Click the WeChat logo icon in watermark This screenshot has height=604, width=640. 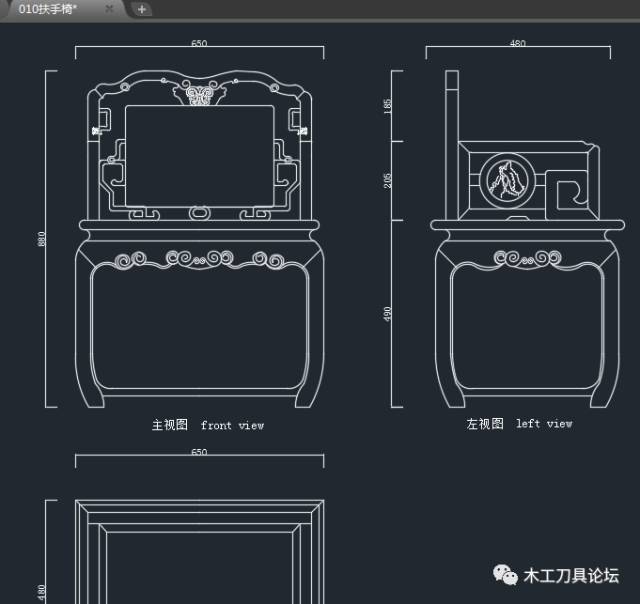tap(505, 575)
